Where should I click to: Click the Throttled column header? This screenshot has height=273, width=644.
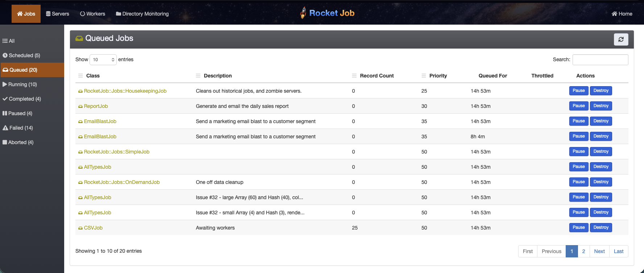click(x=542, y=76)
